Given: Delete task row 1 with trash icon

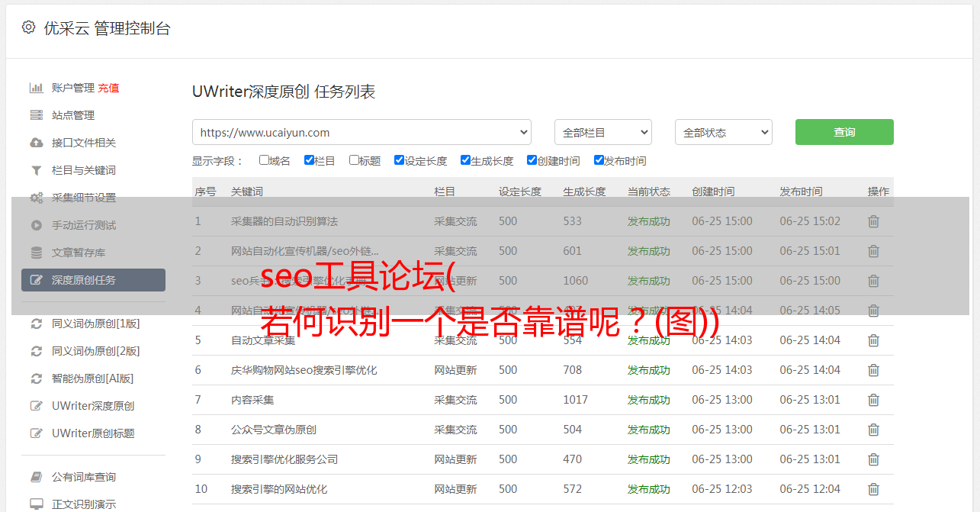Looking at the screenshot, I should [873, 221].
